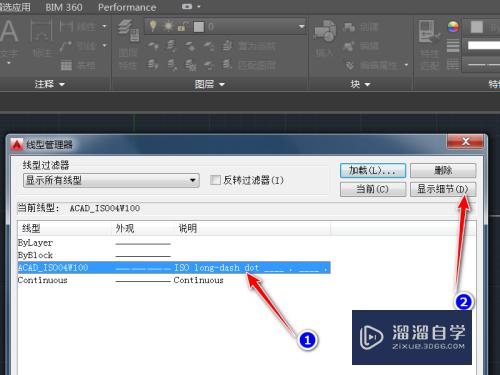Expand the 块 panel
The width and height of the screenshot is (500, 375).
pyautogui.click(x=360, y=84)
